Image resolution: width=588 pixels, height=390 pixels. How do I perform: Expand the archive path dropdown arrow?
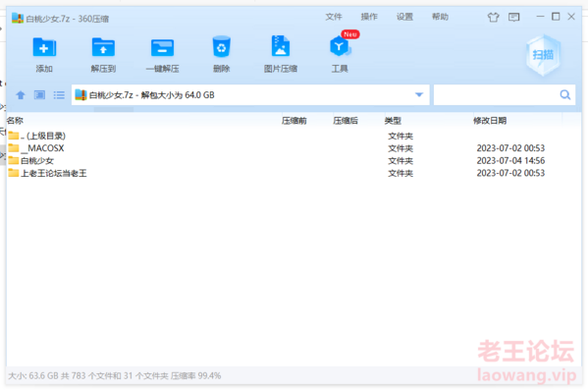coord(419,95)
